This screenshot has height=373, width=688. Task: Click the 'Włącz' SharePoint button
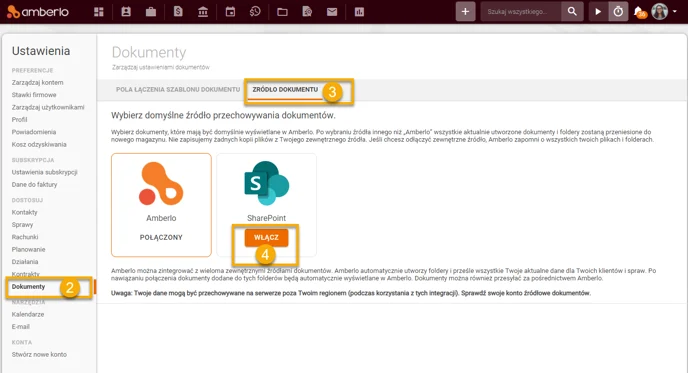(x=266, y=237)
